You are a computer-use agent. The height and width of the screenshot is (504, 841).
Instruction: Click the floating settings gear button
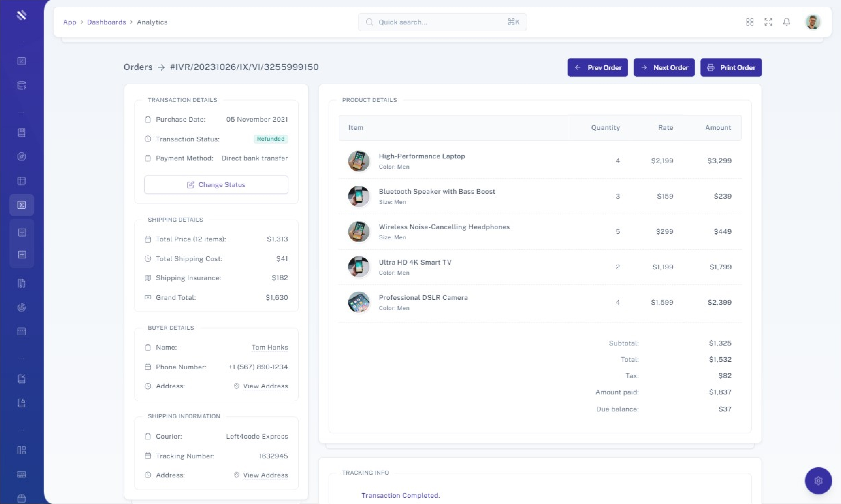(x=818, y=481)
